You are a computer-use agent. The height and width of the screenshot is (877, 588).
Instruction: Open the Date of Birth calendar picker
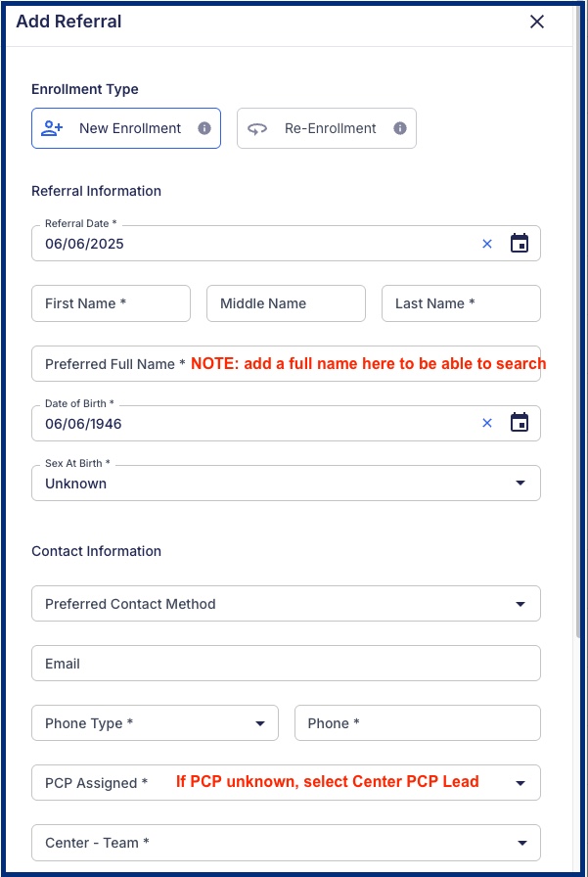click(520, 423)
